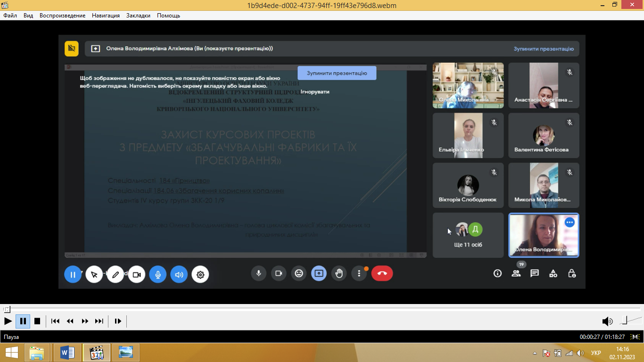Viewport: 644px width, 362px height.
Task: Click the player volume slider
Action: pyautogui.click(x=629, y=321)
